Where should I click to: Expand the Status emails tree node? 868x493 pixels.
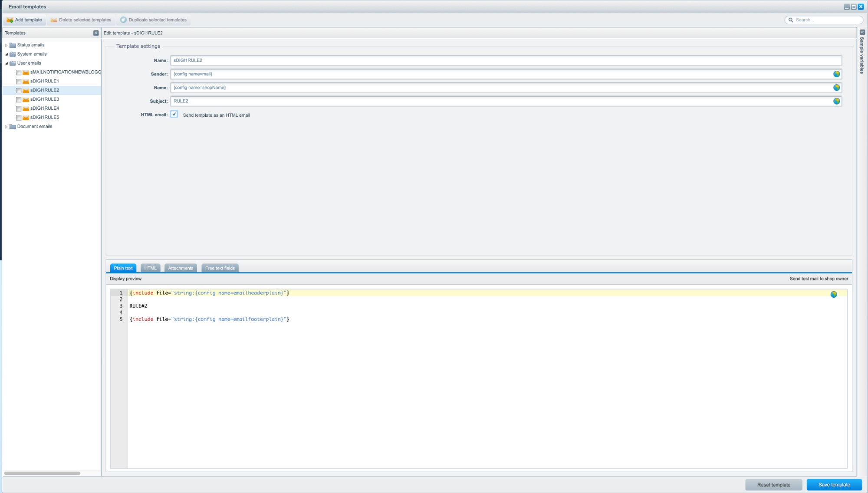pos(6,45)
